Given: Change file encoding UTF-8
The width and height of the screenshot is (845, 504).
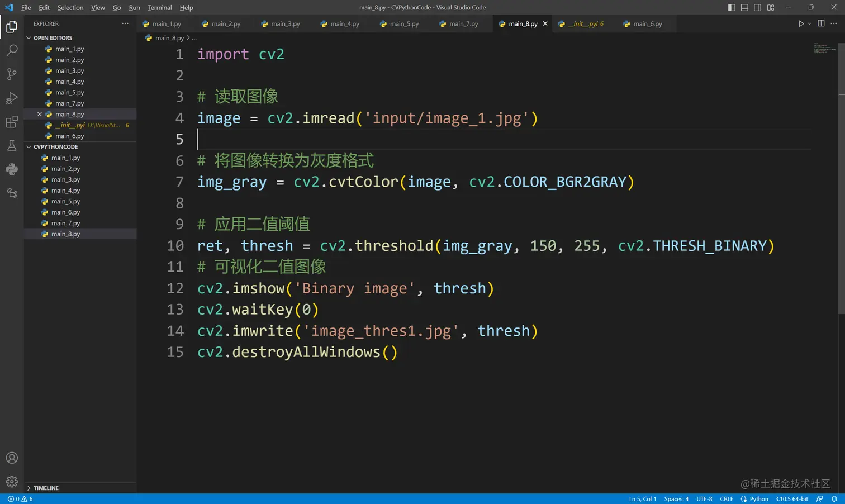Looking at the screenshot, I should click(704, 499).
